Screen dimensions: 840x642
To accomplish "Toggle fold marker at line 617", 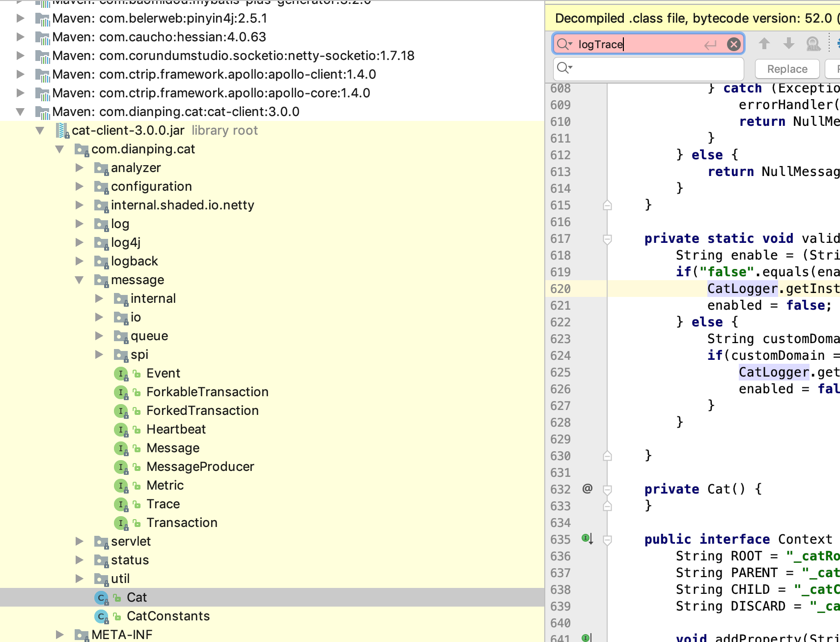I will (x=608, y=239).
